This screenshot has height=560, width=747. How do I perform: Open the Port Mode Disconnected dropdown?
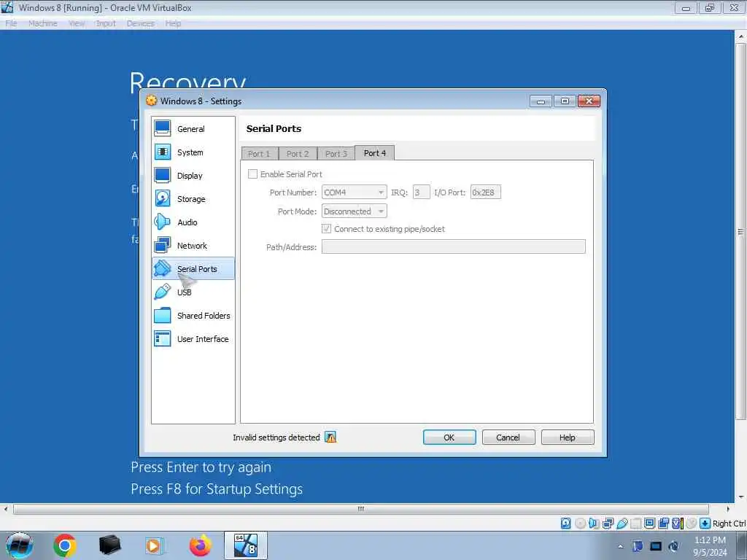tap(354, 211)
